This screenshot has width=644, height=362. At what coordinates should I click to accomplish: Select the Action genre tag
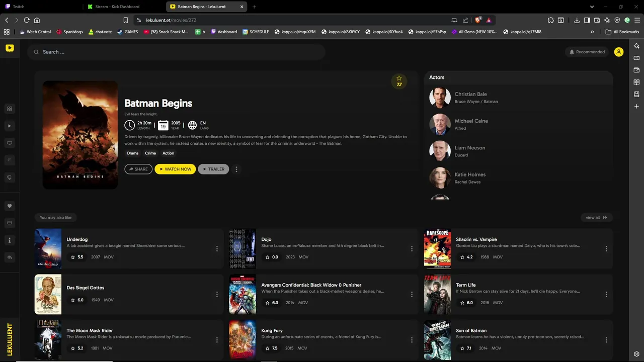(168, 153)
